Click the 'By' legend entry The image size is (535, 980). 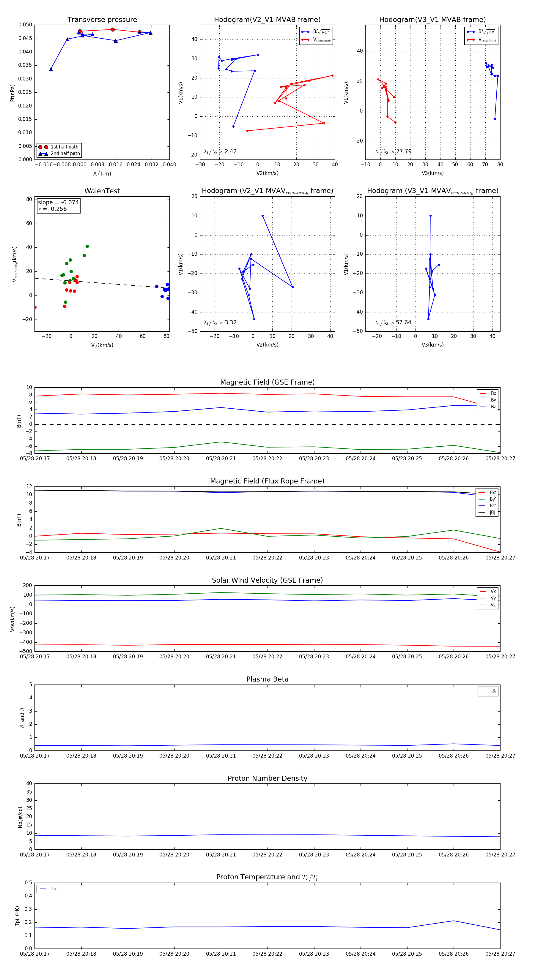pos(488,400)
